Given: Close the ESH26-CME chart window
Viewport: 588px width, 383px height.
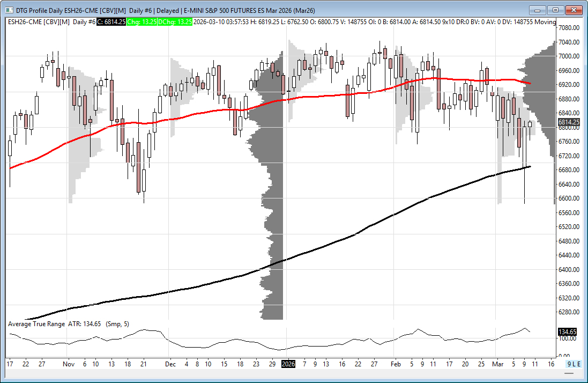Looking at the screenshot, I should pos(574,10).
